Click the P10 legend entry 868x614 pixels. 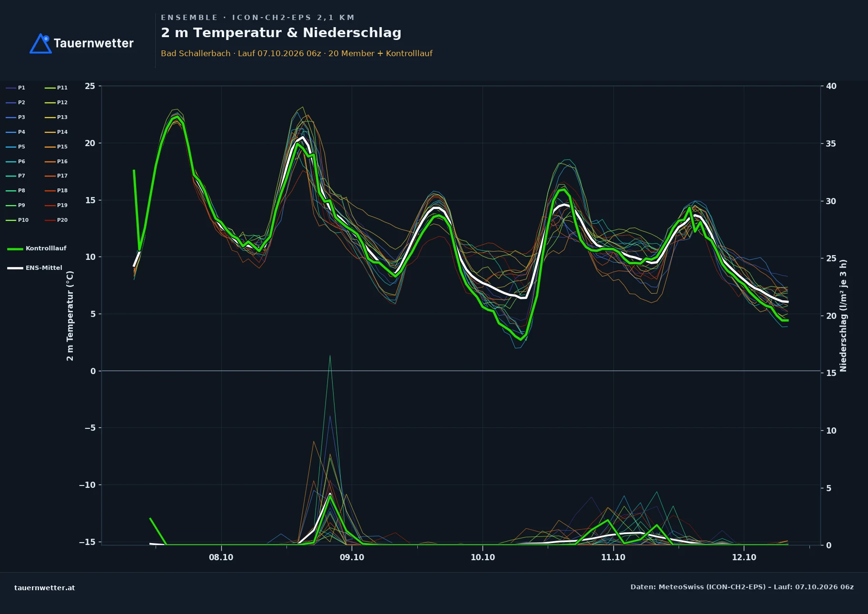17,220
